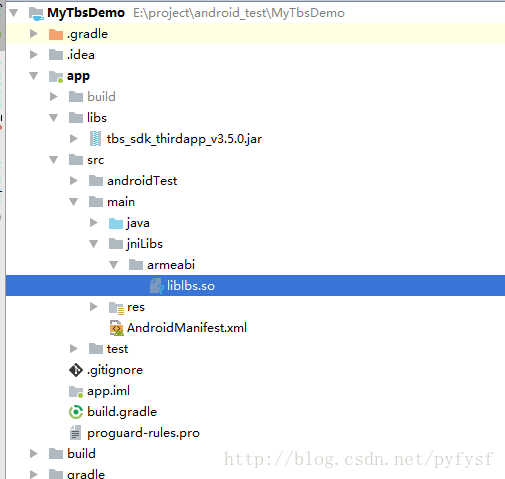This screenshot has height=479, width=505.
Task: Select the src folder label
Action: pyautogui.click(x=95, y=160)
